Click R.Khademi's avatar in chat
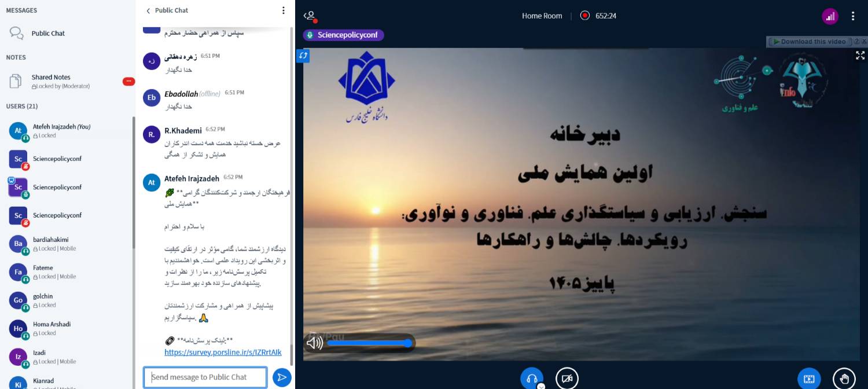868x389 pixels. tap(152, 135)
